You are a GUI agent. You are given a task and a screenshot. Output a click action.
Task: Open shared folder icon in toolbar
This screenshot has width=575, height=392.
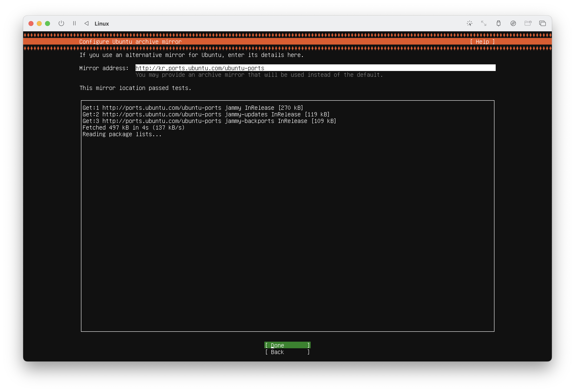(x=528, y=24)
